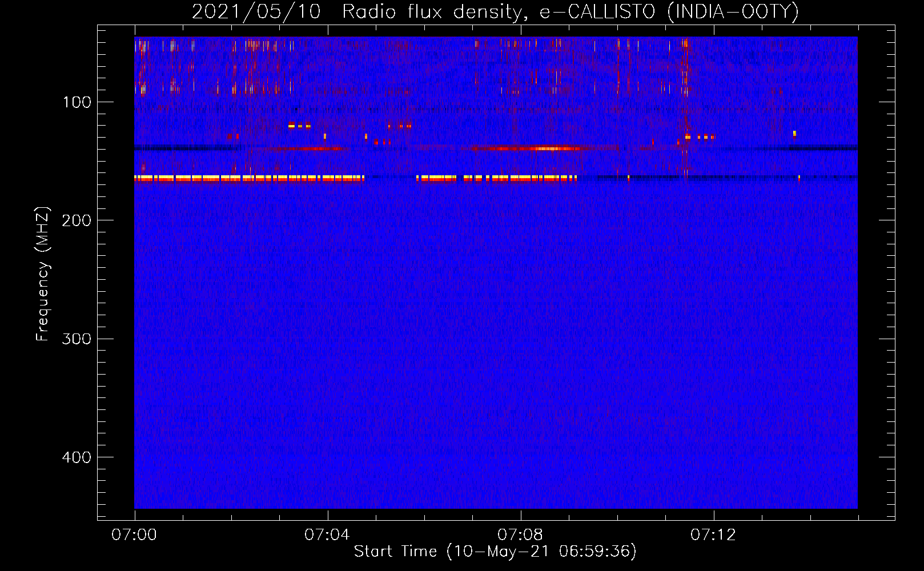The height and width of the screenshot is (571, 924).
Task: Click the '400' frequency tick label
Action: pyautogui.click(x=77, y=457)
